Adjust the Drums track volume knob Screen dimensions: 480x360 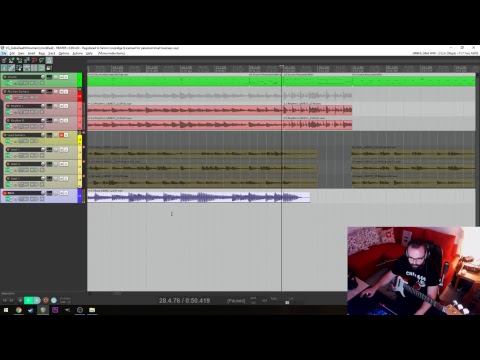43,77
